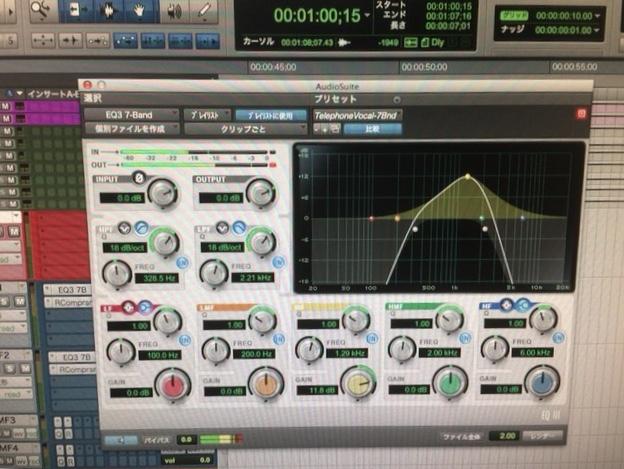
Task: Select the Selector waveform tool
Action: [107, 10]
